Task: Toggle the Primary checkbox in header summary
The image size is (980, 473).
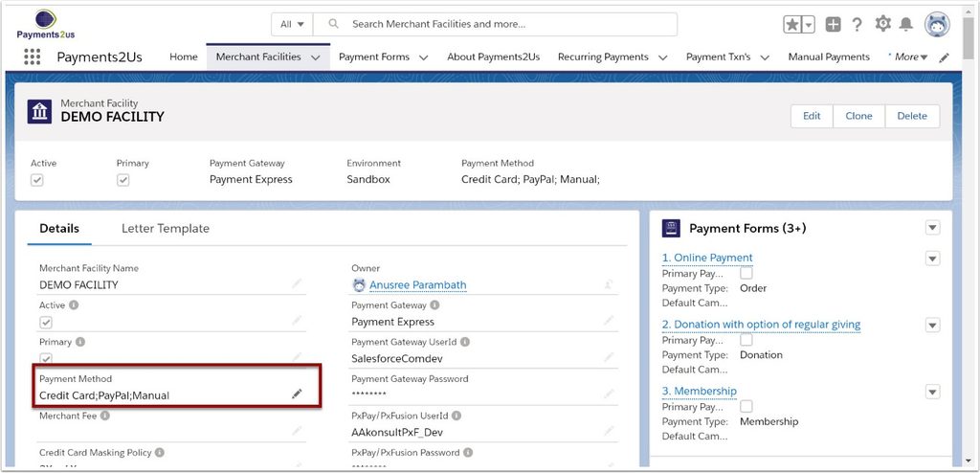Action: tap(123, 180)
